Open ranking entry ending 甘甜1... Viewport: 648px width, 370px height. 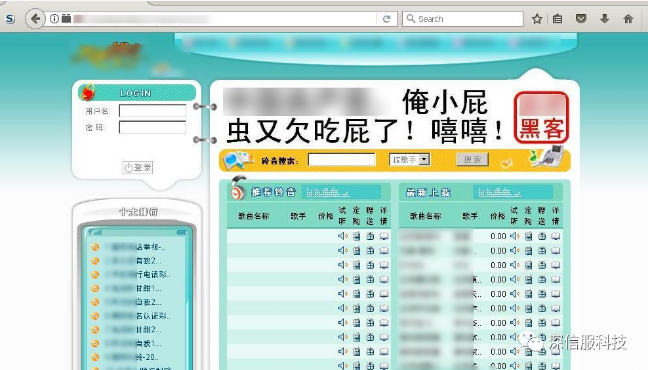click(133, 288)
